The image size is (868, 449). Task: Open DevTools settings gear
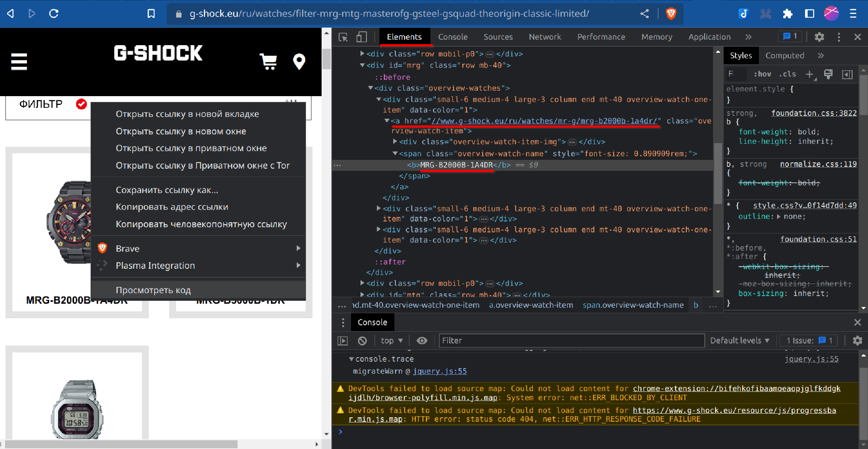(x=819, y=37)
